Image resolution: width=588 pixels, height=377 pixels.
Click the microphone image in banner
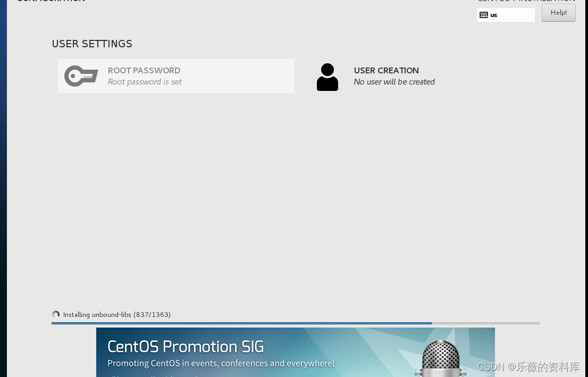point(441,358)
